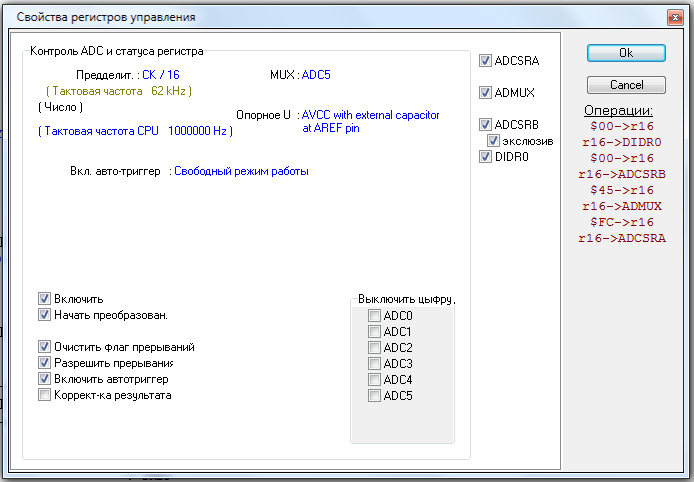Change the prescaler value CK / 16

[x=161, y=75]
